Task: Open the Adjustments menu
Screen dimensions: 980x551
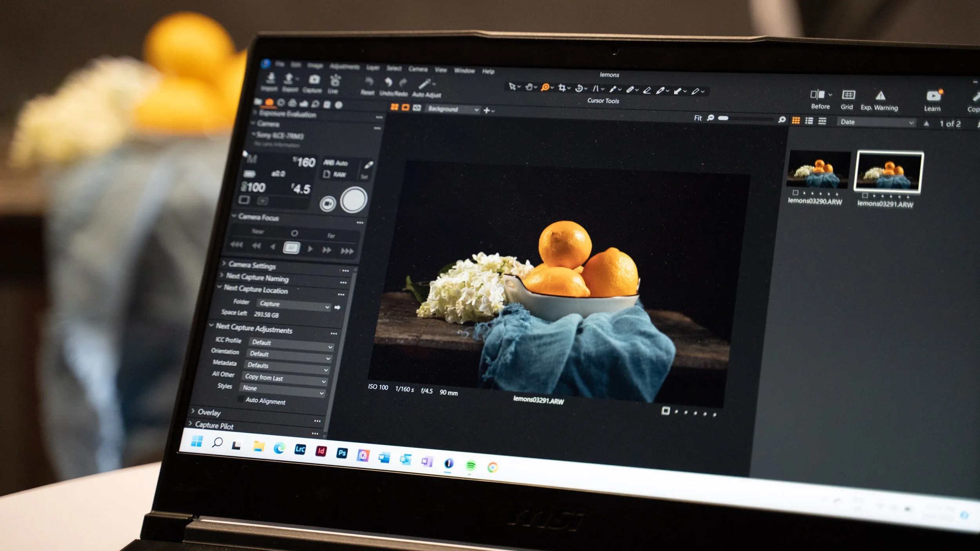Action: point(345,67)
